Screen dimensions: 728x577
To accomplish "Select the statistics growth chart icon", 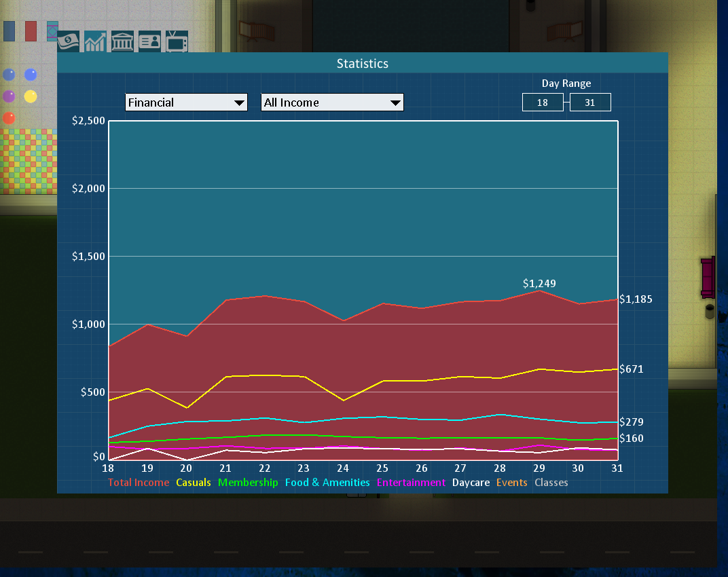I will pyautogui.click(x=95, y=41).
